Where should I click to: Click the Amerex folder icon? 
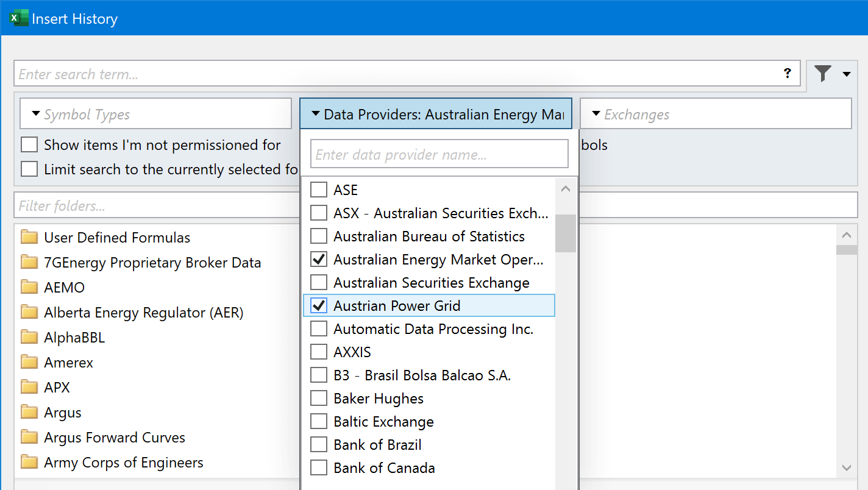(x=29, y=362)
